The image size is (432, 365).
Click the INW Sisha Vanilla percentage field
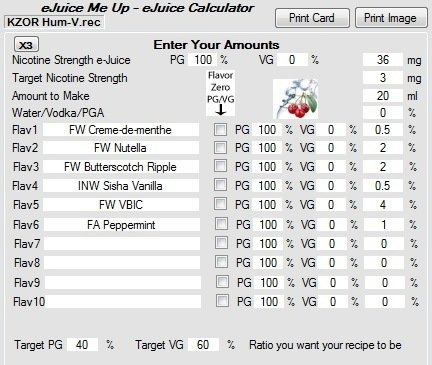383,186
